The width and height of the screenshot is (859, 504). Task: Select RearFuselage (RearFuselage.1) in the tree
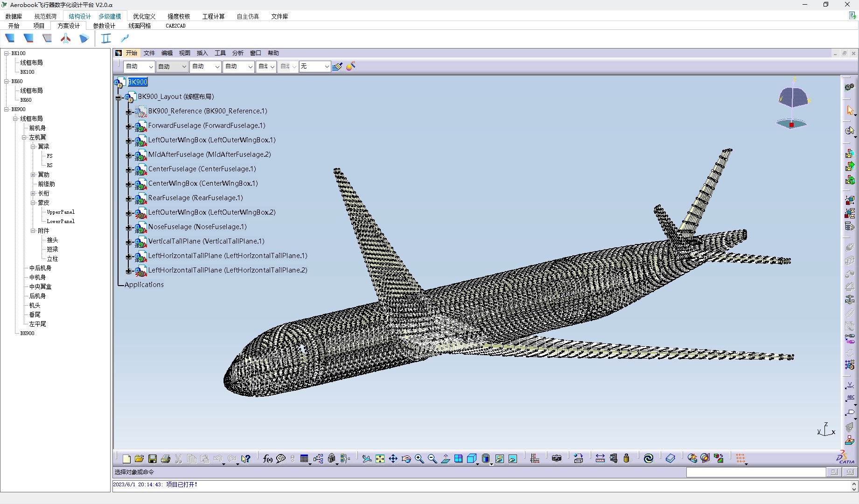[x=196, y=198]
